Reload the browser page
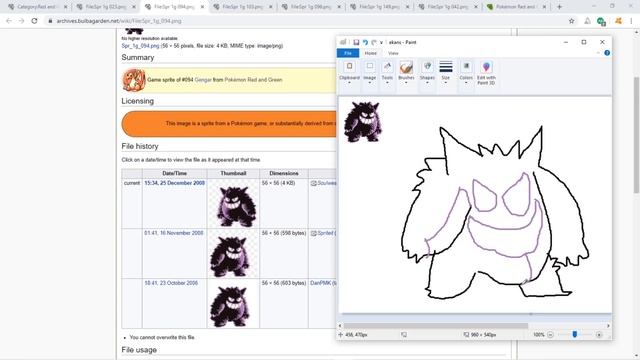Image resolution: width=640 pixels, height=360 pixels. 34,21
